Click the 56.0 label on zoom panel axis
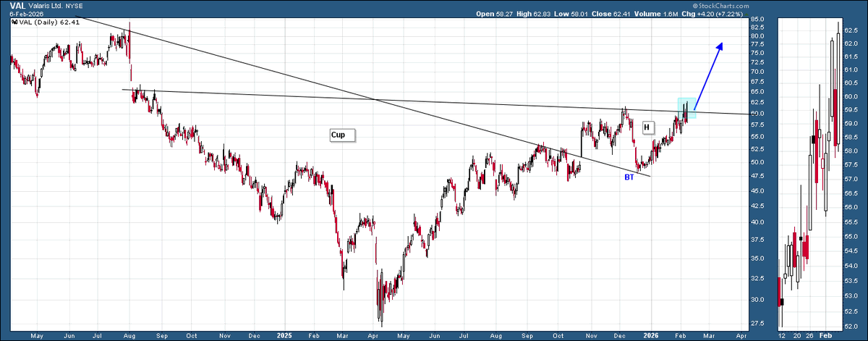 (x=851, y=206)
